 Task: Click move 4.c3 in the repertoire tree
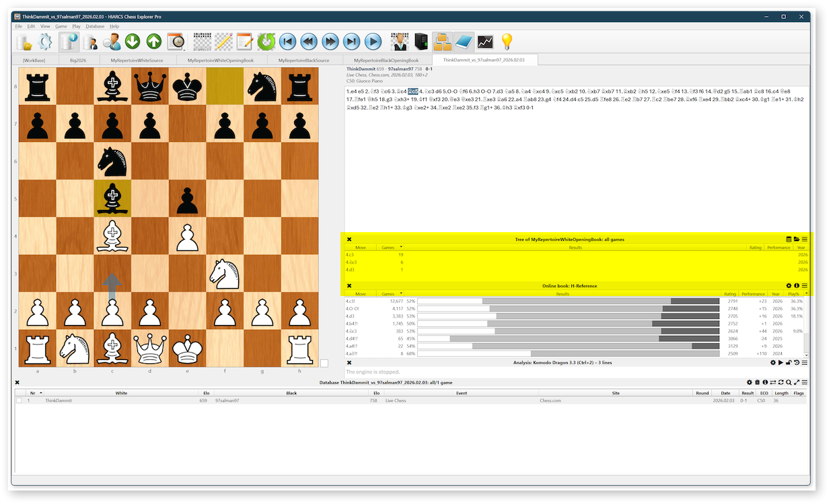[x=351, y=255]
